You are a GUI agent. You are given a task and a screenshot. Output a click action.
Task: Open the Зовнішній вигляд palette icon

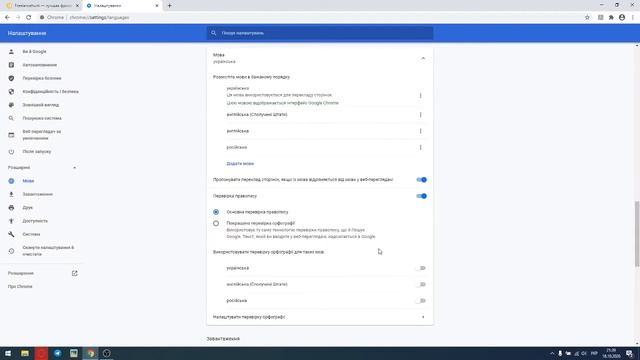[11, 105]
